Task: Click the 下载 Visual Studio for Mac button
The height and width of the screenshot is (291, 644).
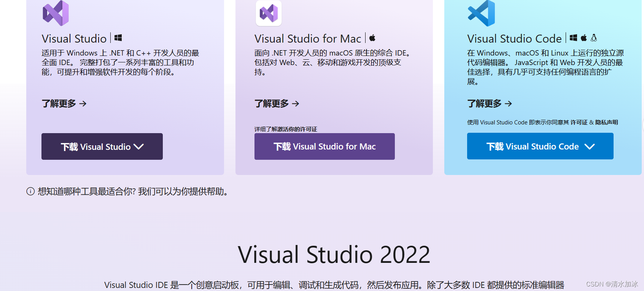Action: click(x=324, y=146)
